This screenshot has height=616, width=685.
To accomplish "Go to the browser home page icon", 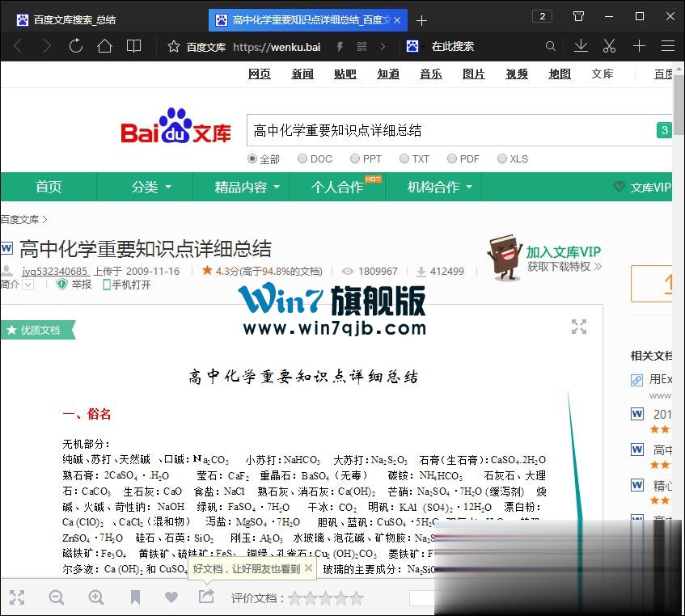I will pos(104,46).
